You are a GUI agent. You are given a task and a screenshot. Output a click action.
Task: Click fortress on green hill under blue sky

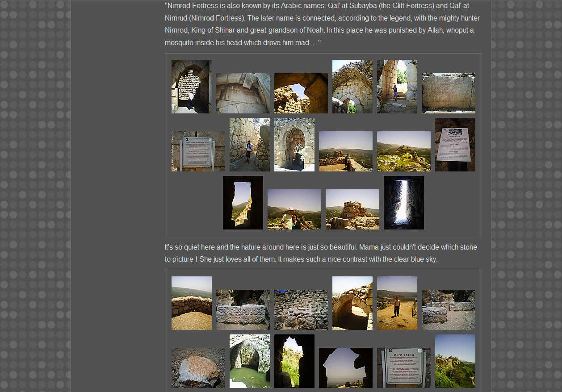tap(455, 361)
